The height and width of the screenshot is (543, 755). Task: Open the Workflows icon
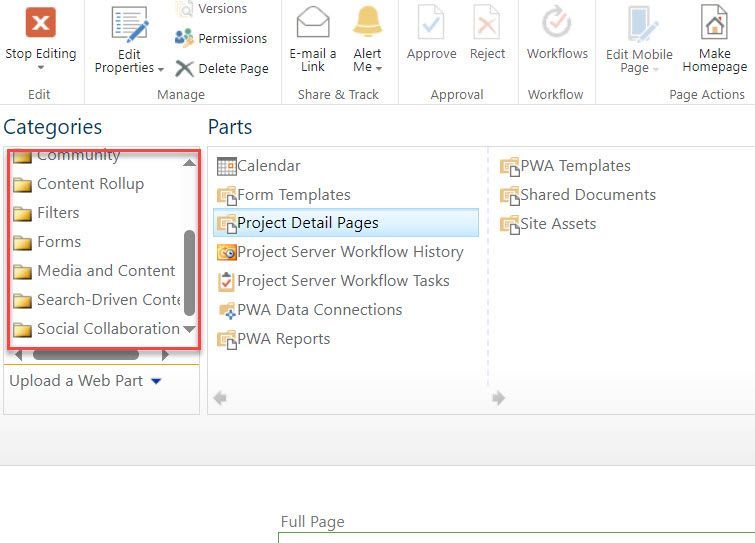click(x=557, y=22)
